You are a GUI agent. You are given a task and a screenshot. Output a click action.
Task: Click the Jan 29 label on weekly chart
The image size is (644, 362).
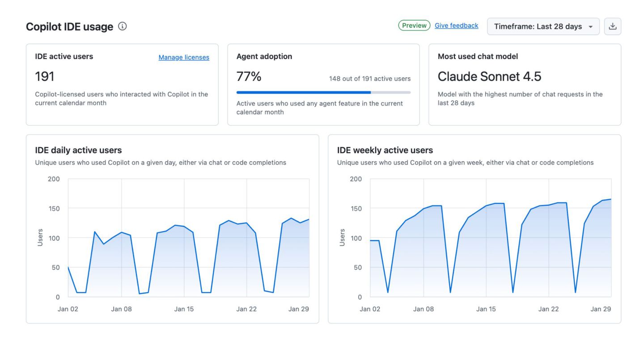[x=601, y=309]
